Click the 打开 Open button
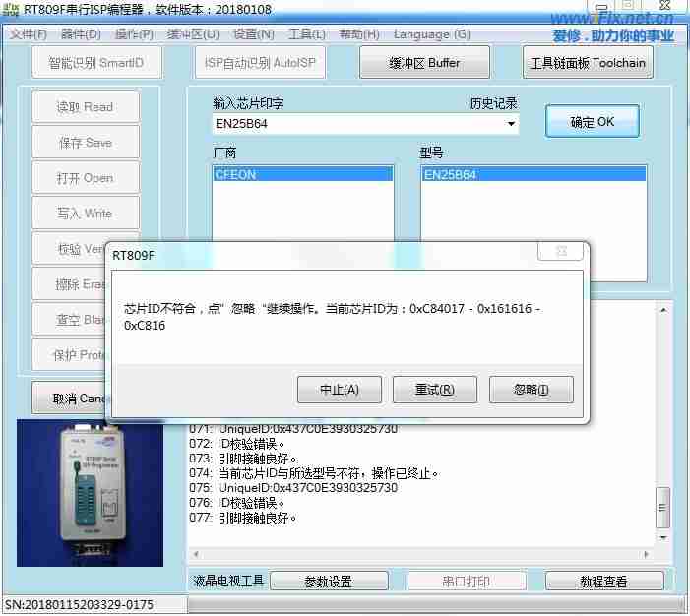The height and width of the screenshot is (616, 690). tap(86, 178)
